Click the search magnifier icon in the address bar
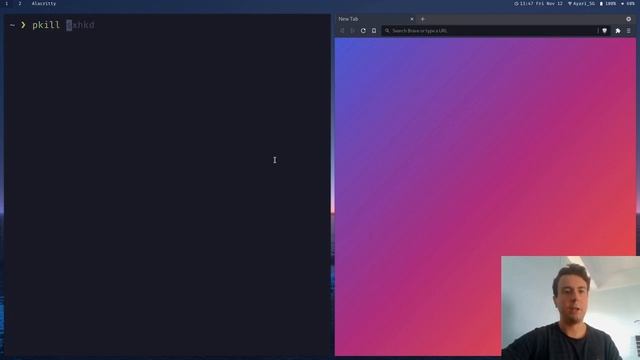The image size is (640, 360). tap(387, 31)
